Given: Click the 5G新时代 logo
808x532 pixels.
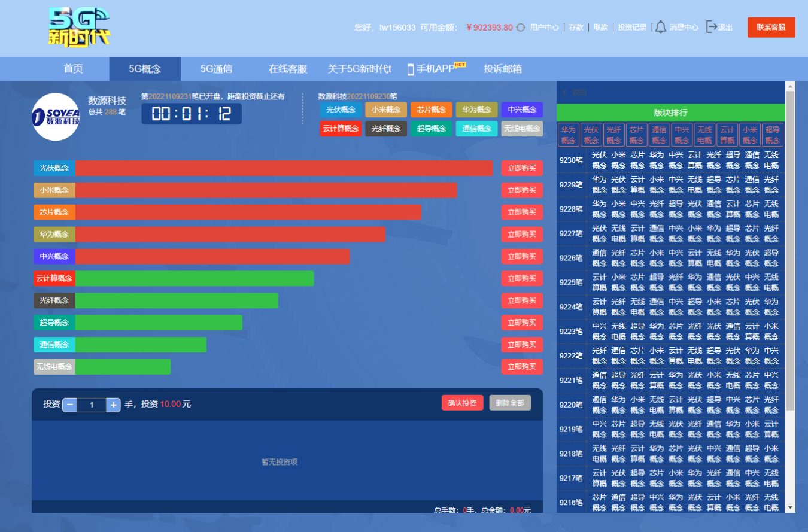Looking at the screenshot, I should coord(79,28).
